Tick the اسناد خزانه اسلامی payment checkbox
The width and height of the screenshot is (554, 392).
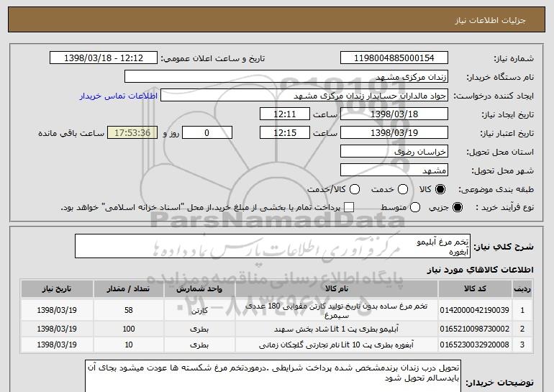(x=349, y=207)
